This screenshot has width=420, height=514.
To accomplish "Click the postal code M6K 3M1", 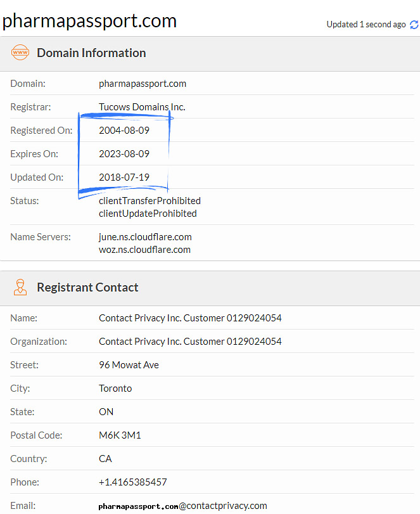I will (x=120, y=435).
